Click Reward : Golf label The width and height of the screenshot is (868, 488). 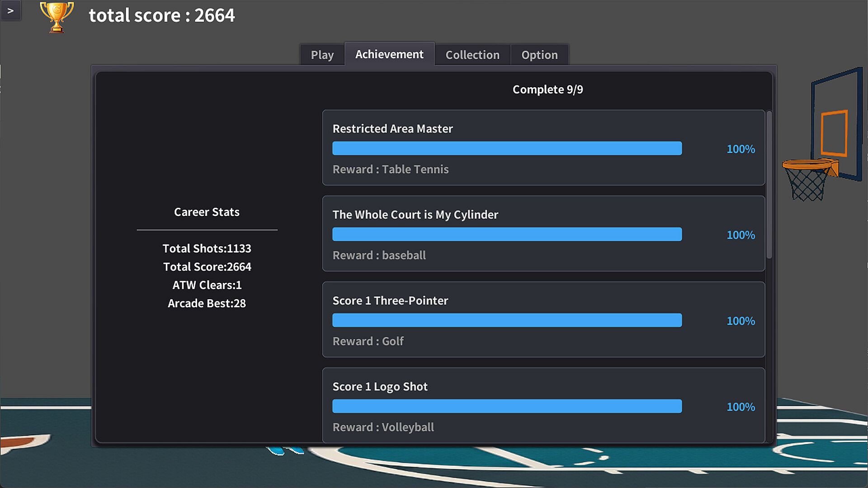[x=368, y=341]
